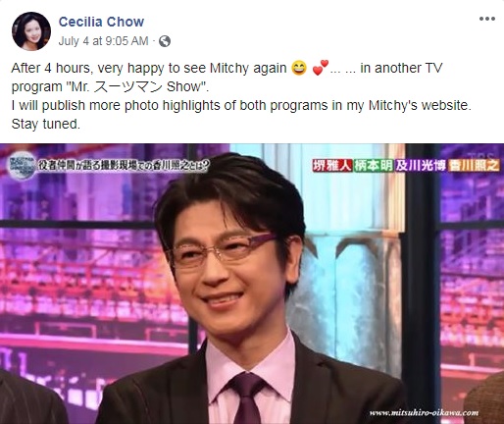The image size is (504, 424).
Task: Click the orange 香川照之 name tag
Action: pos(474,166)
